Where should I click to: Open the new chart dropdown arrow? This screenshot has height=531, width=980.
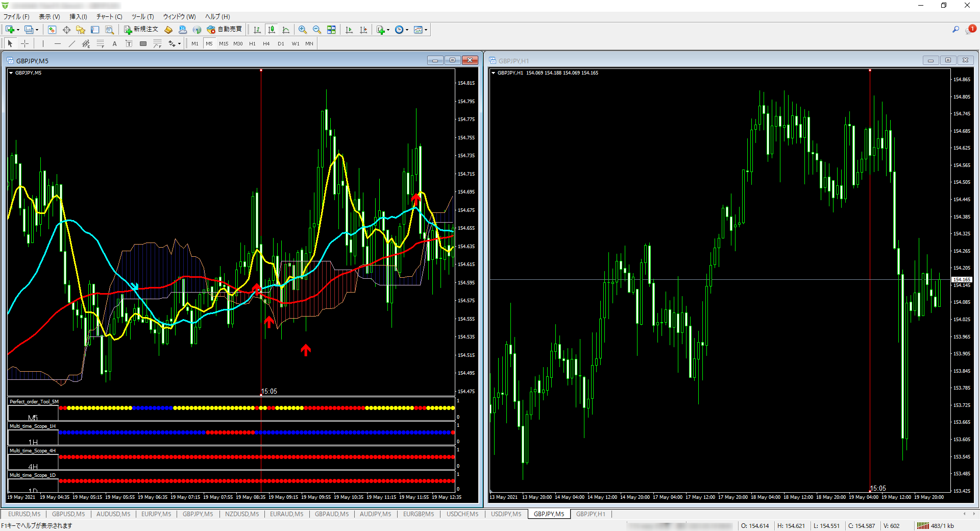click(18, 30)
